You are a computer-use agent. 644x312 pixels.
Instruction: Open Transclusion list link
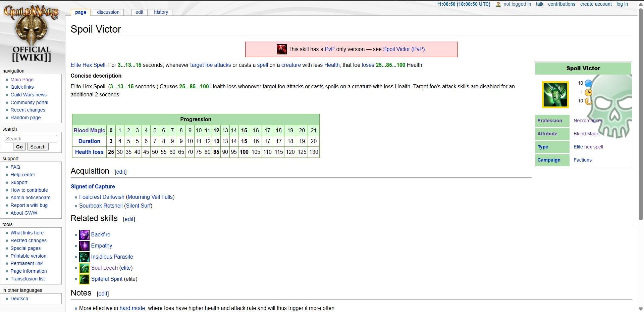pos(28,279)
